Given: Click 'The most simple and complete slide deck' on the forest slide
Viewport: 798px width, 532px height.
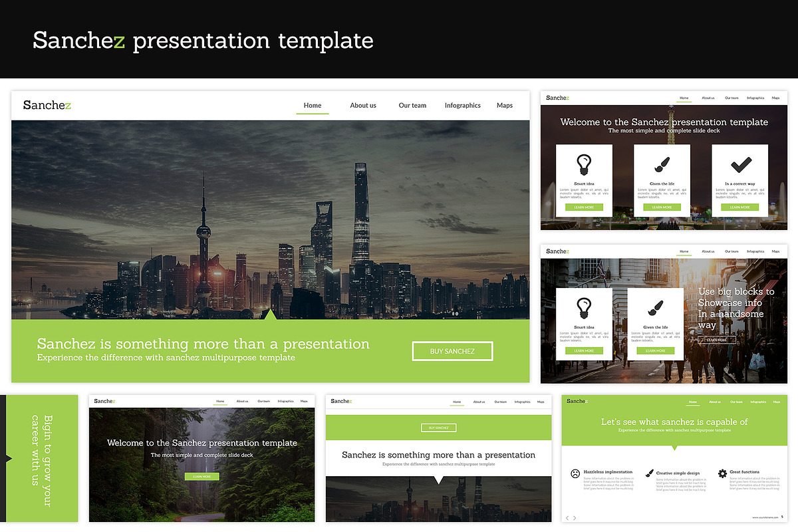Looking at the screenshot, I should pos(201,455).
